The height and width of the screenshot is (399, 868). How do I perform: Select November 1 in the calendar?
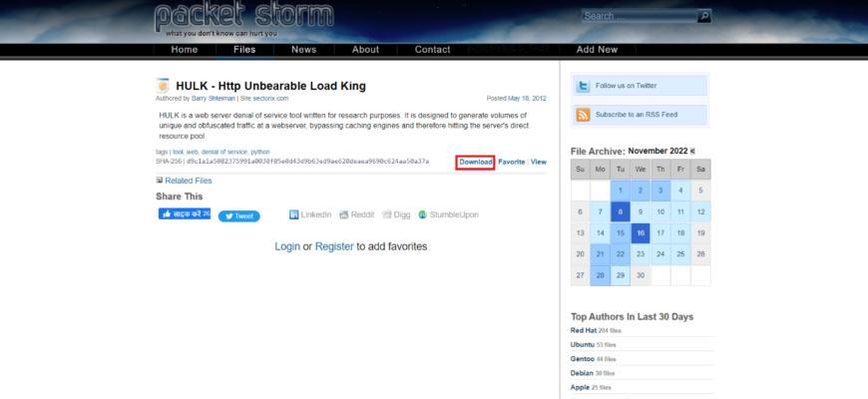point(621,191)
